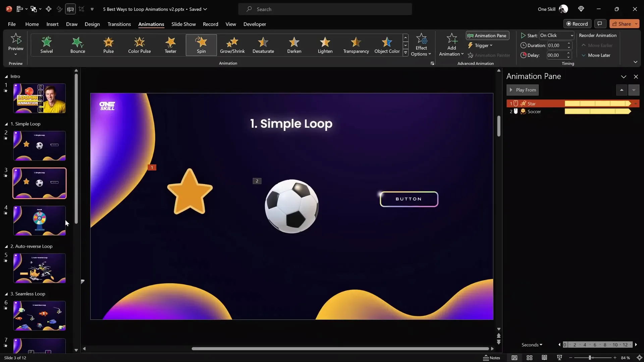The height and width of the screenshot is (362, 644).
Task: Switch to the Home tab
Action: [32, 24]
